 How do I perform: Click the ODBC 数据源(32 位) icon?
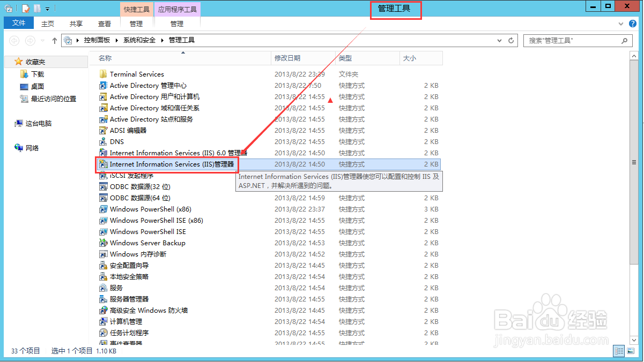(x=103, y=186)
